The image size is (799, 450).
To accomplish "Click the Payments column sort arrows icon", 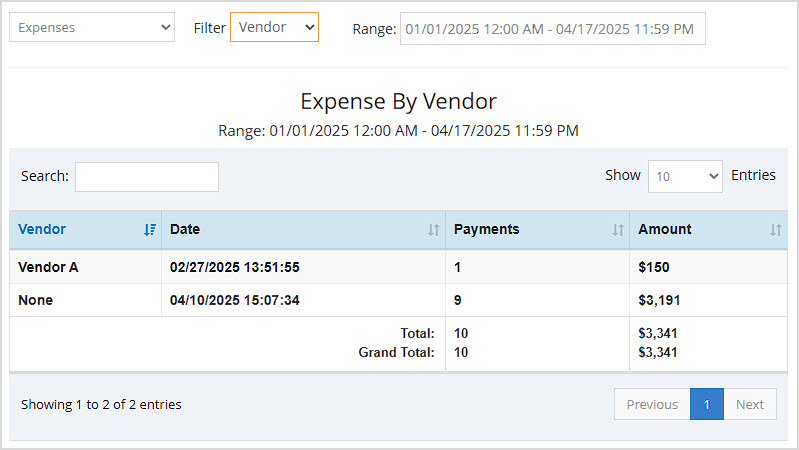I will coord(618,230).
